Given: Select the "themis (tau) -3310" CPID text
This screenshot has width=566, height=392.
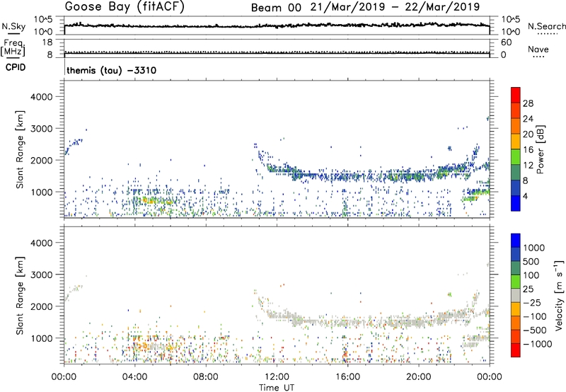Looking at the screenshot, I should (x=112, y=70).
